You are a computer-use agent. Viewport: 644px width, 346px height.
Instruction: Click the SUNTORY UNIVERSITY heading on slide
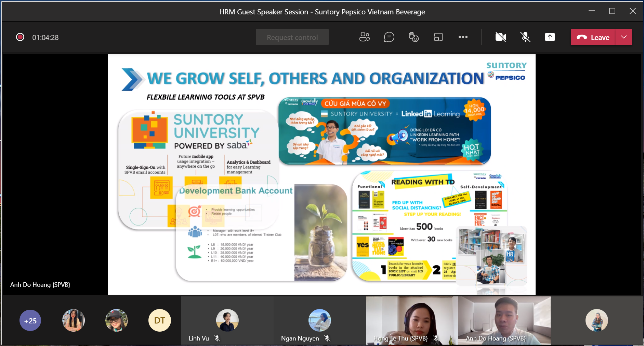tap(216, 126)
